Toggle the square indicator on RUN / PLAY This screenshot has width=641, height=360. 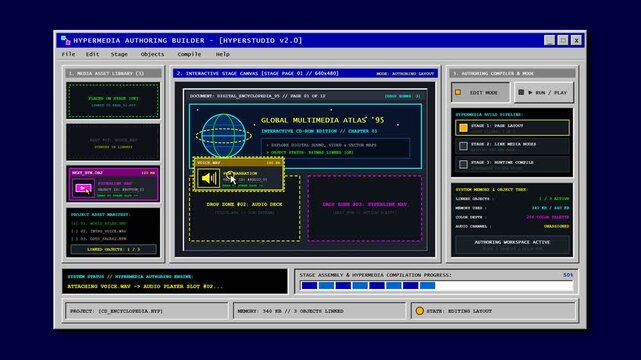(x=521, y=92)
